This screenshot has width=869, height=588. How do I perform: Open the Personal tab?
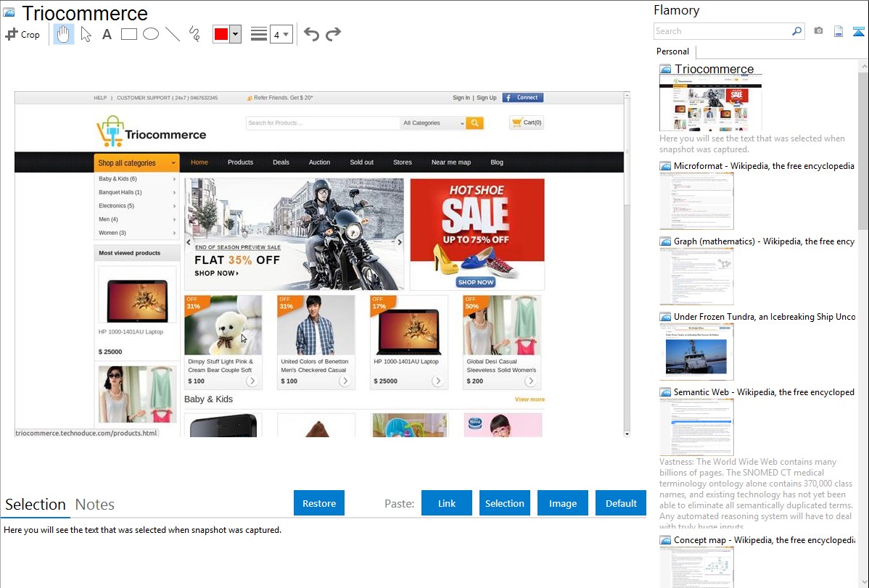click(672, 51)
